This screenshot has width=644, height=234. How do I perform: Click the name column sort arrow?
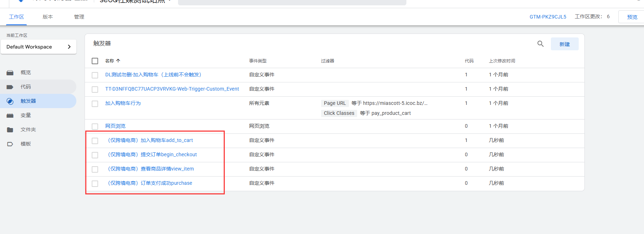(118, 61)
